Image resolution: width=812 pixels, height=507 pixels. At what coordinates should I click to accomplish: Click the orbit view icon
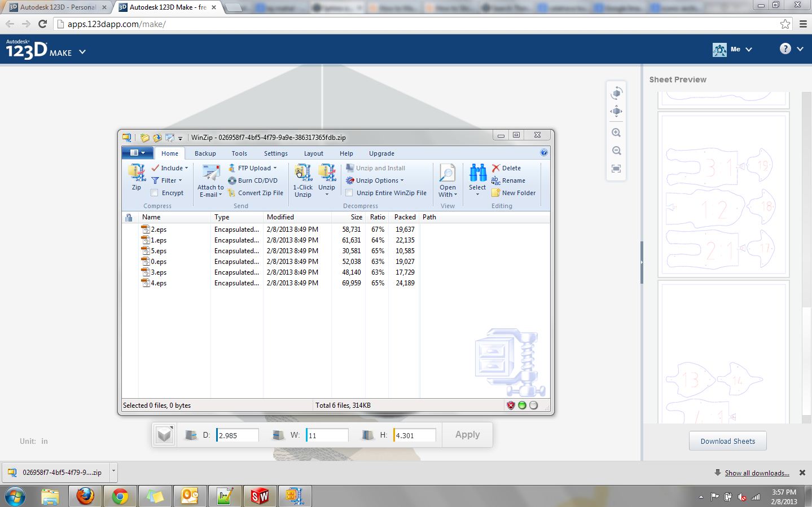[x=616, y=92]
